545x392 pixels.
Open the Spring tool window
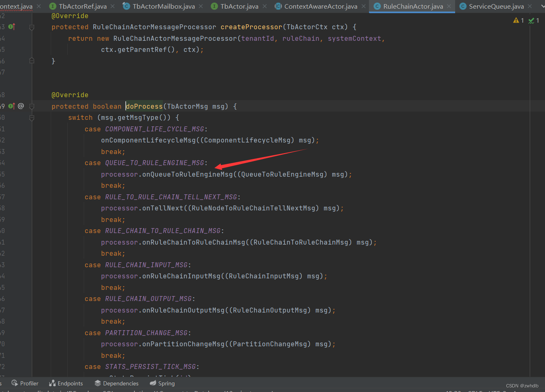coord(162,383)
